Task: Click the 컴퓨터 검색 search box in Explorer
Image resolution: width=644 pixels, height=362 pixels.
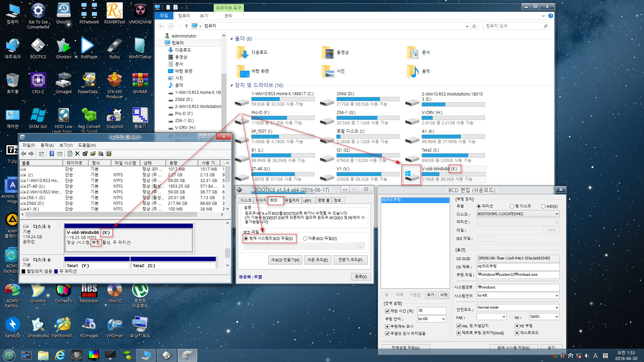Action: point(516,26)
